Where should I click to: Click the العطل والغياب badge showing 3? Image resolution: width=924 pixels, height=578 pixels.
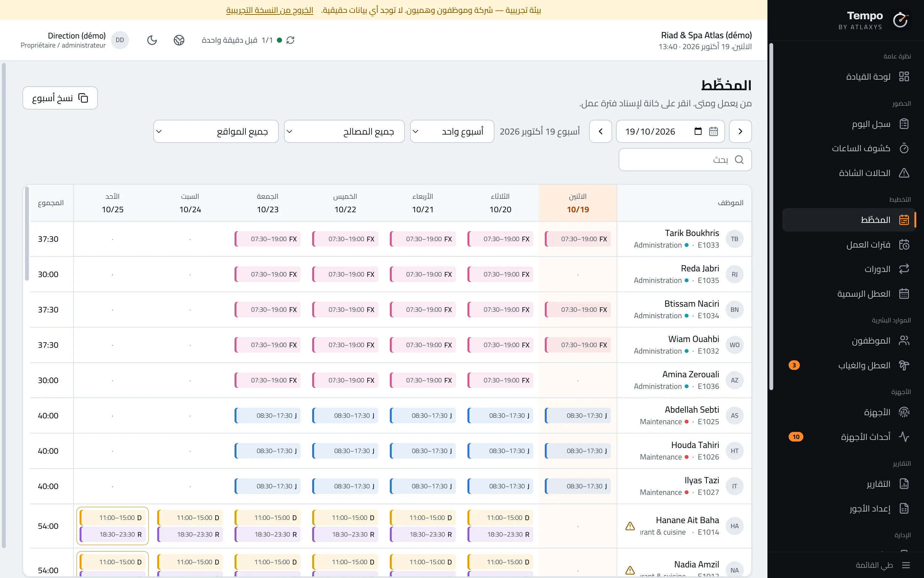click(x=794, y=365)
